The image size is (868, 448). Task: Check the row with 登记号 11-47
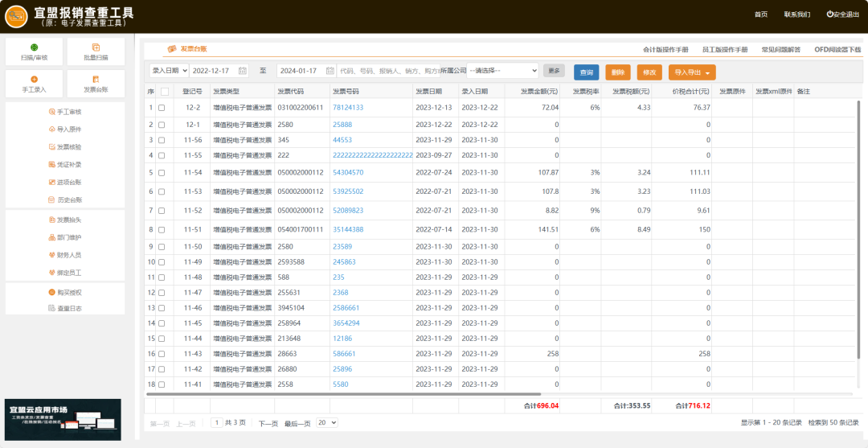(x=162, y=293)
